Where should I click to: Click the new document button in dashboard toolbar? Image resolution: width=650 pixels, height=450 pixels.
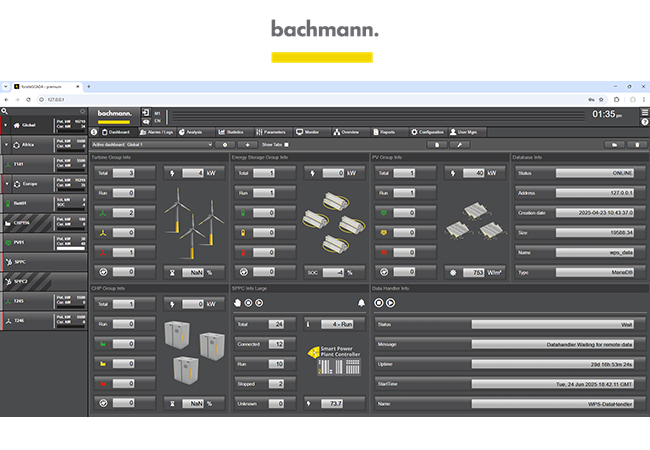[437, 145]
